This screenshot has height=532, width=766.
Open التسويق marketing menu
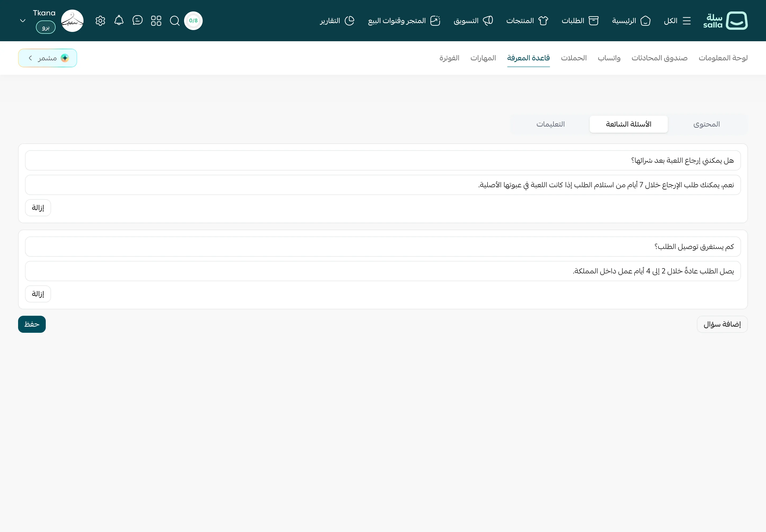473,21
